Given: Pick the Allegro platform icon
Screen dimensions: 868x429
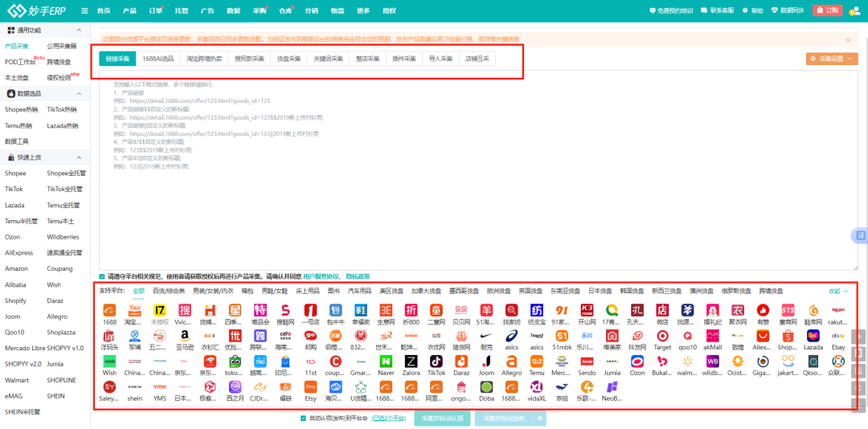Looking at the screenshot, I should 511,362.
